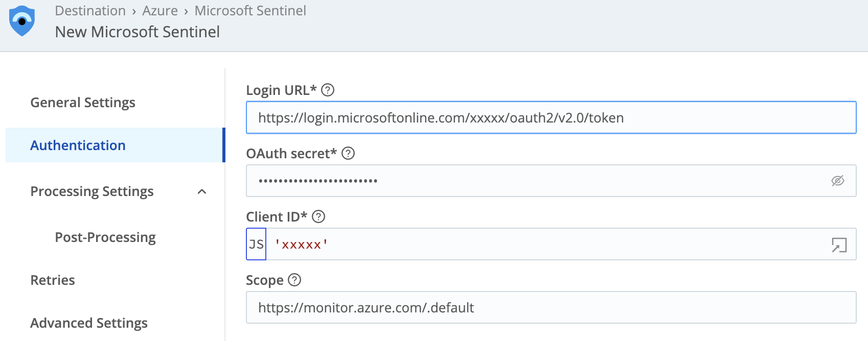Viewport: 868px width, 341px height.
Task: Open Processing Settings in sidebar
Action: 92,191
